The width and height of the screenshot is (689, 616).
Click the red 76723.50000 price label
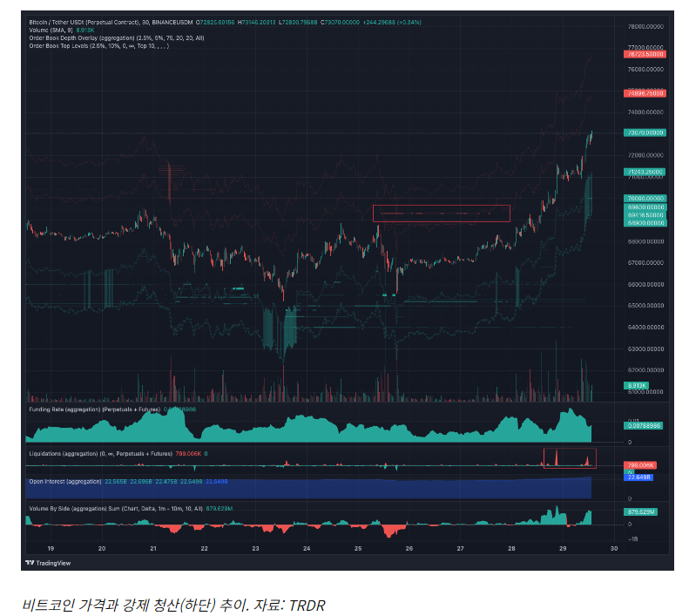tap(645, 54)
